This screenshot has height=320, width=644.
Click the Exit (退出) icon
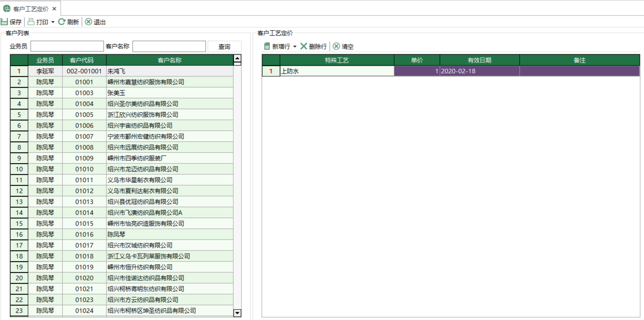click(89, 22)
